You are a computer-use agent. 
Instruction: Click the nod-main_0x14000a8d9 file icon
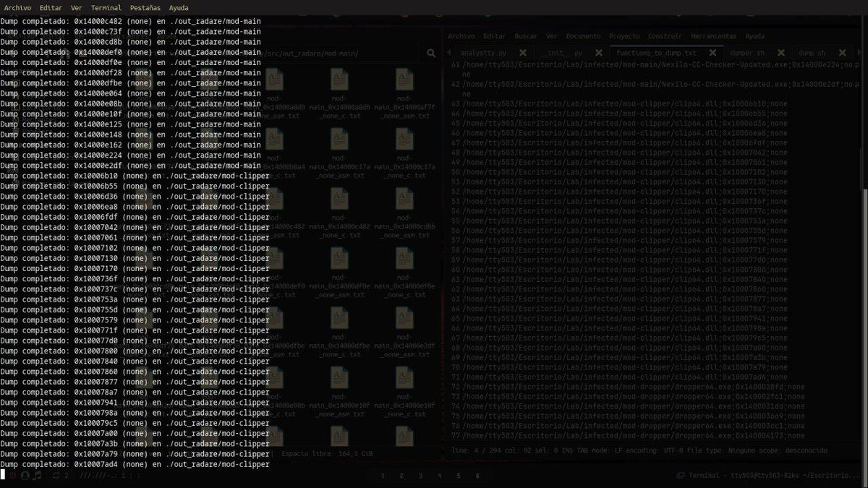coord(275,80)
